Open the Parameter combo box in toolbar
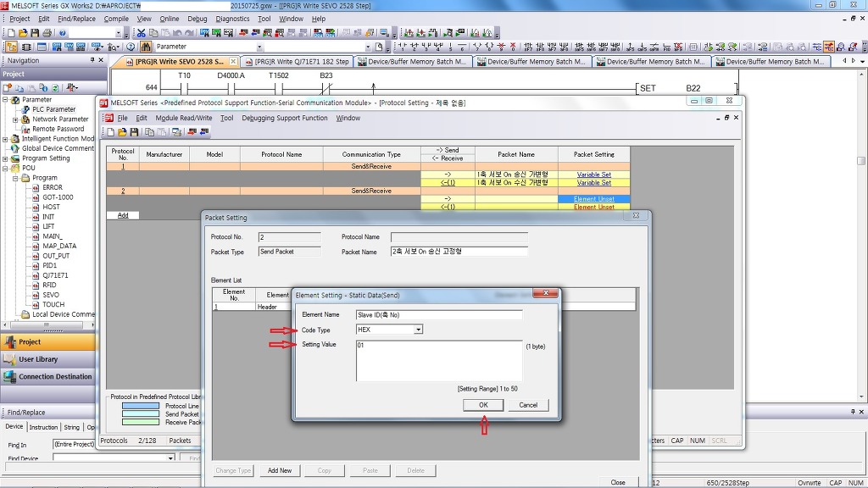This screenshot has width=868, height=488. [x=259, y=47]
